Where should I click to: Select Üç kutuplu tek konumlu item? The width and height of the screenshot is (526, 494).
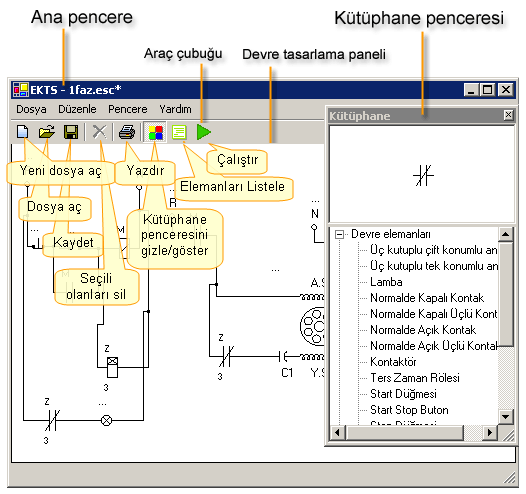pos(433,266)
